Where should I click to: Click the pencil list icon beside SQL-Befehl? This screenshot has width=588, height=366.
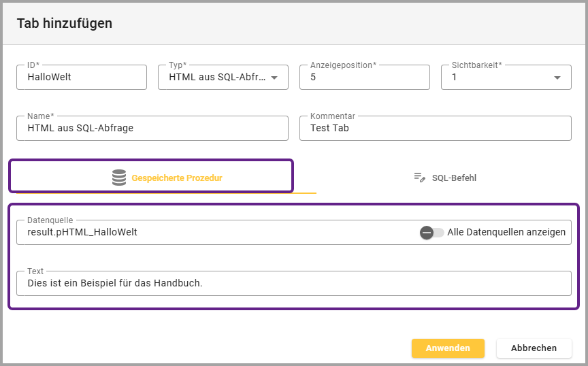420,178
